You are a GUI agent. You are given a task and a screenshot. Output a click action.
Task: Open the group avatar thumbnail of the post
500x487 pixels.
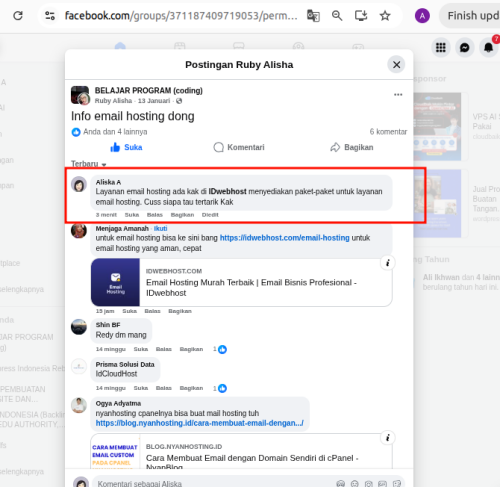[x=80, y=95]
